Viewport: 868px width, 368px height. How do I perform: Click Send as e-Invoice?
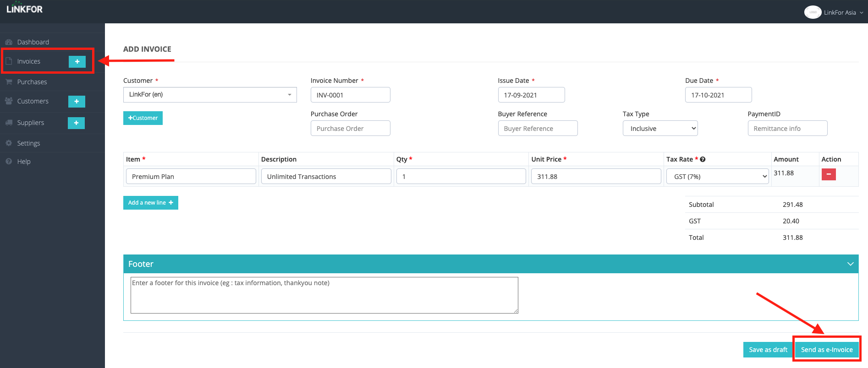pos(827,350)
